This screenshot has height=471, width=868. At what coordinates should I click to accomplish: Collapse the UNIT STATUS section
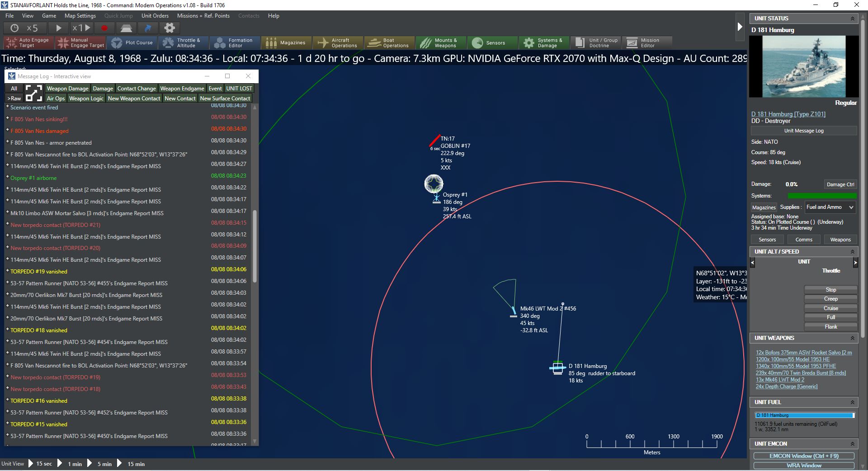[x=853, y=19]
